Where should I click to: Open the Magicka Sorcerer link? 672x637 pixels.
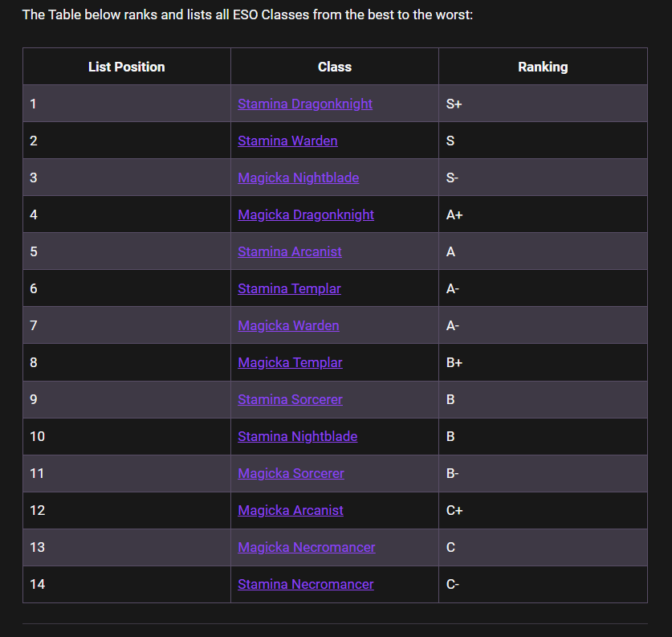click(x=291, y=473)
